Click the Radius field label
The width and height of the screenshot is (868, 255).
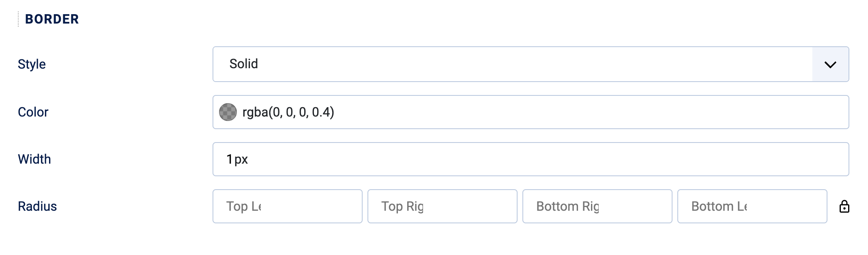click(x=37, y=206)
